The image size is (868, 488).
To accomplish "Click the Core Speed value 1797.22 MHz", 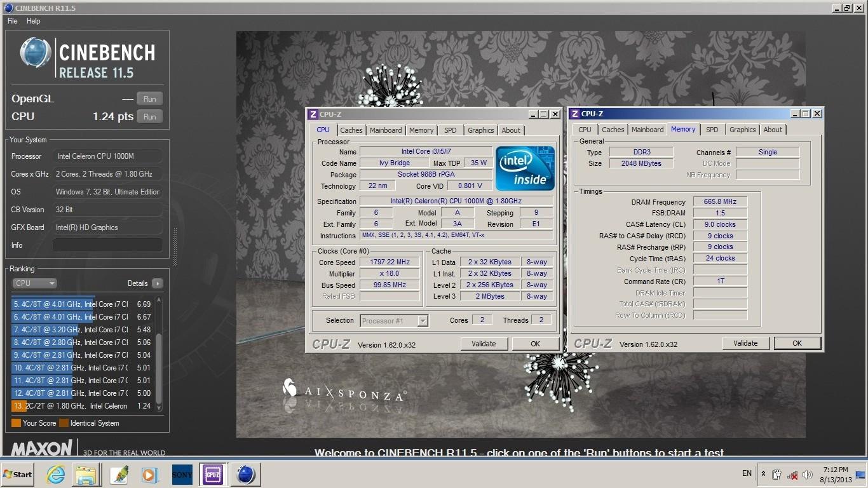I will [390, 262].
